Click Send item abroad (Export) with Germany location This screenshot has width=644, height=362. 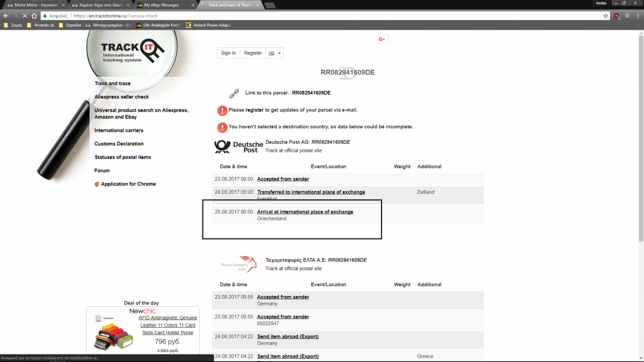pos(288,337)
